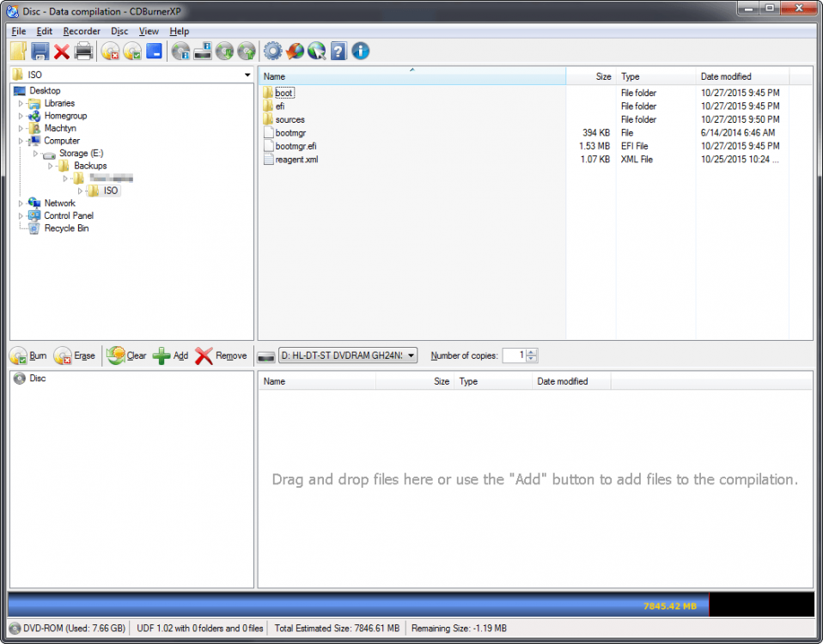Increase the number of copies with up arrow
This screenshot has height=644, width=823.
[532, 352]
